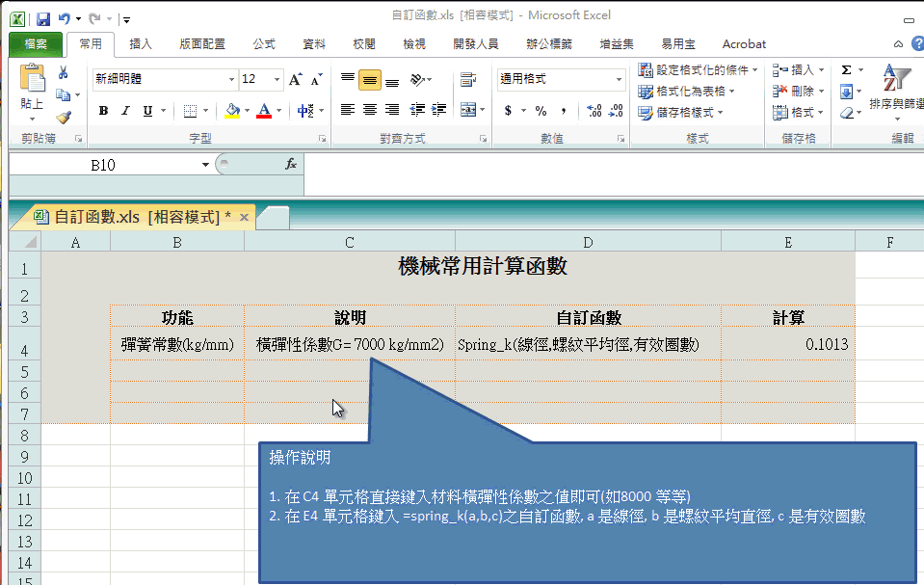
Task: Click the Cut scissors icon
Action: coord(63,72)
